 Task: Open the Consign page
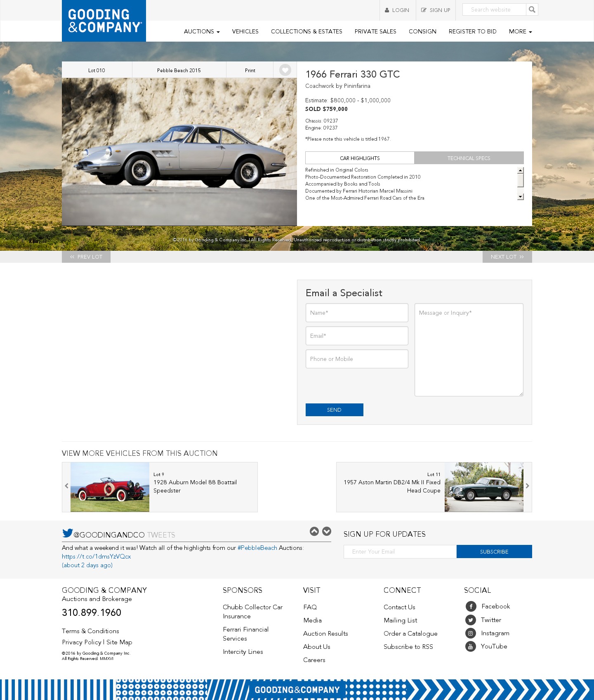pyautogui.click(x=422, y=31)
